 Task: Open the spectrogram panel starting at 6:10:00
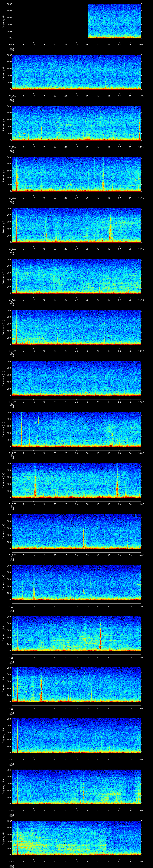[77, 72]
